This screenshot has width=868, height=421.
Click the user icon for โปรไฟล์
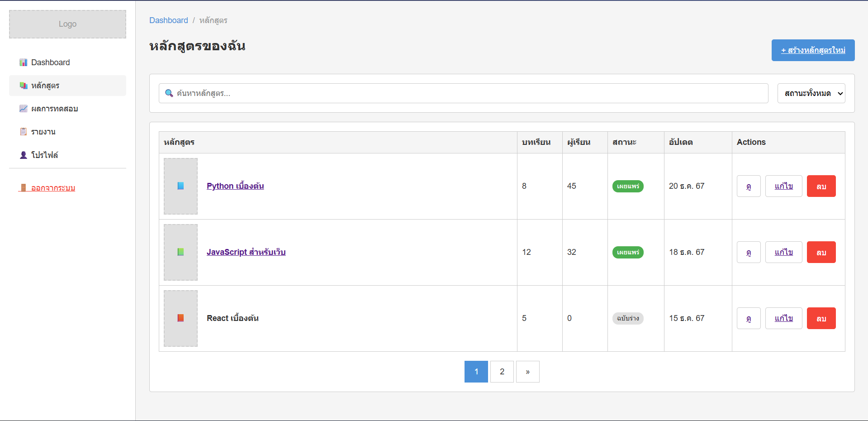click(24, 155)
